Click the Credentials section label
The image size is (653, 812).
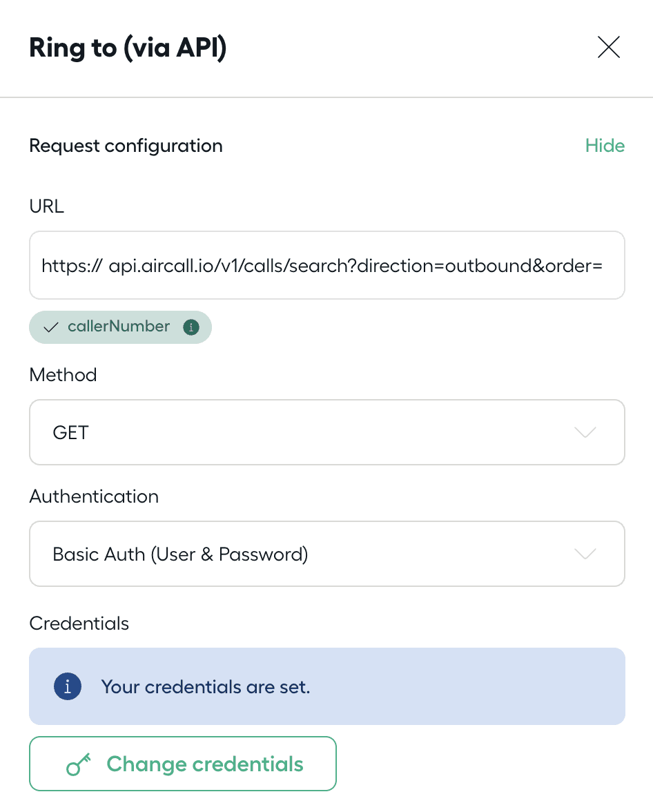79,623
